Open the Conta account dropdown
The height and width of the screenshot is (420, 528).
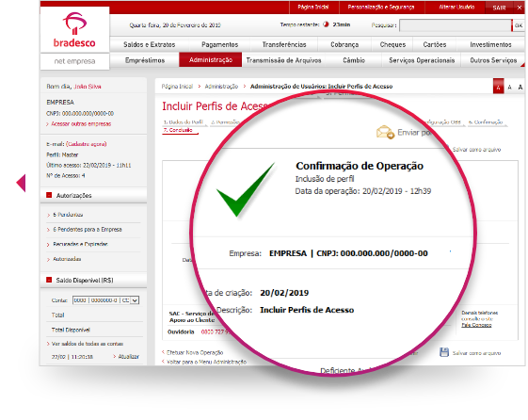[x=135, y=300]
